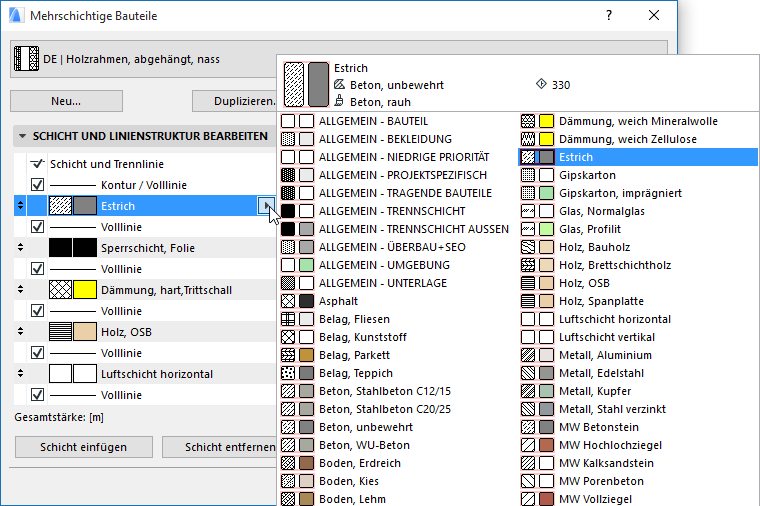Click the dotted icon of Gipskarton, imprägniert

pyautogui.click(x=528, y=193)
